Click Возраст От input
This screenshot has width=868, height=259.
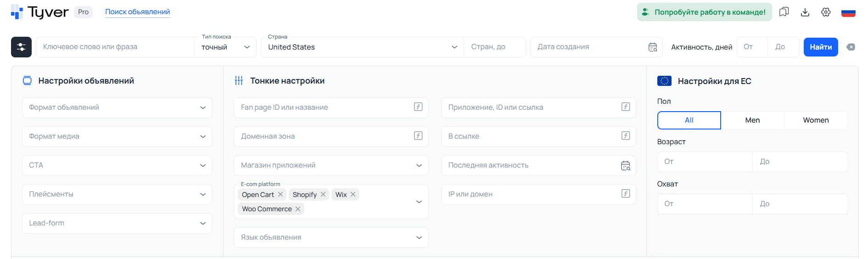705,162
